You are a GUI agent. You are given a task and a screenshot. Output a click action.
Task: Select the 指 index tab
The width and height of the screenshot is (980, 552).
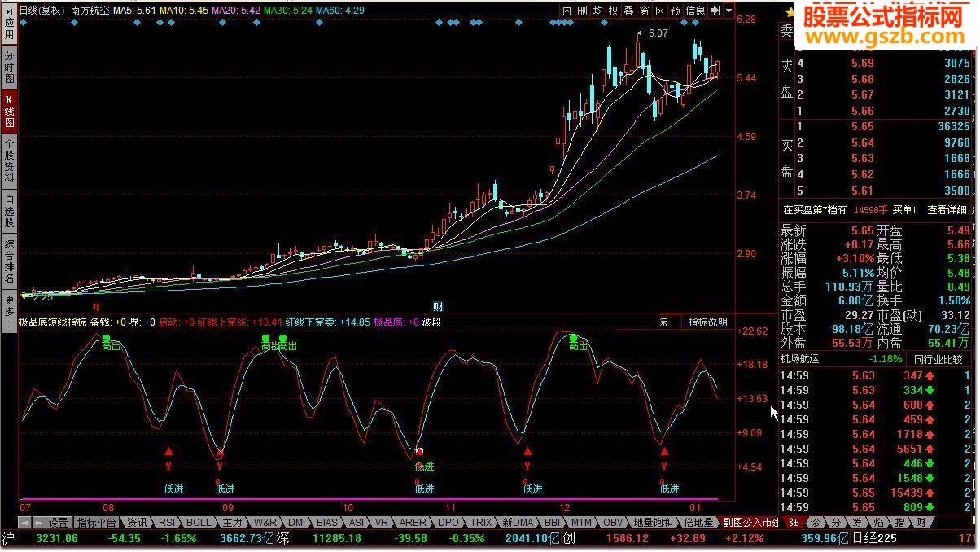(x=900, y=523)
